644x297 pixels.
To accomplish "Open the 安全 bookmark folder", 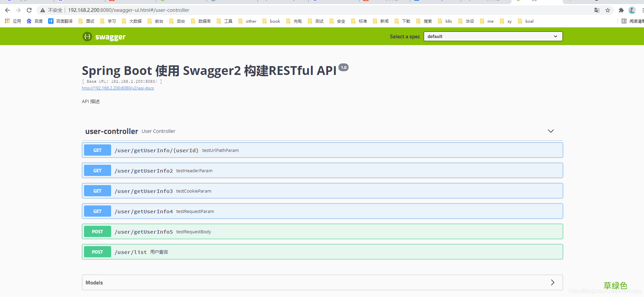I will click(337, 21).
